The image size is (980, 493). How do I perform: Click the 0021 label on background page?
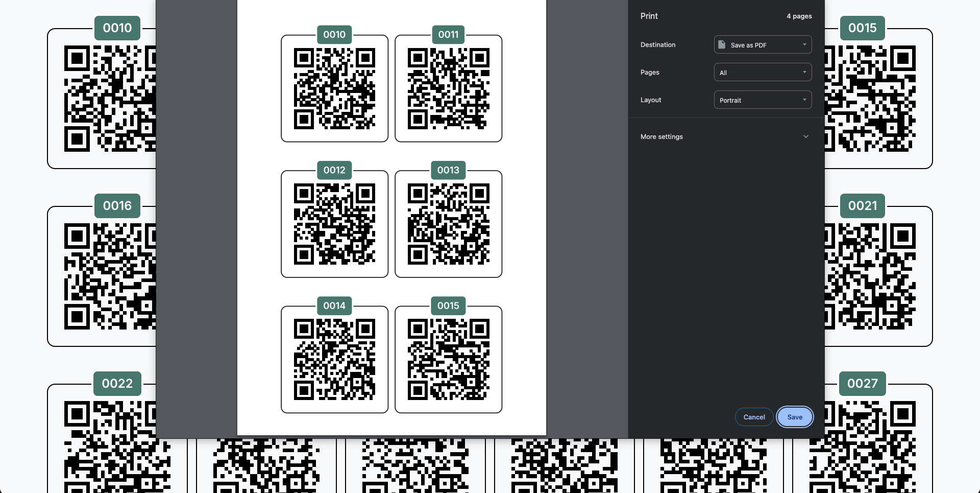(x=862, y=206)
